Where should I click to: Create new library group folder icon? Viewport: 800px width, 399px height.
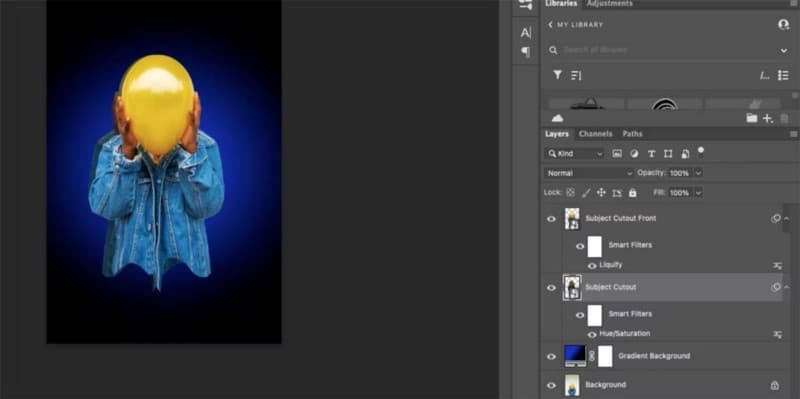click(x=752, y=118)
